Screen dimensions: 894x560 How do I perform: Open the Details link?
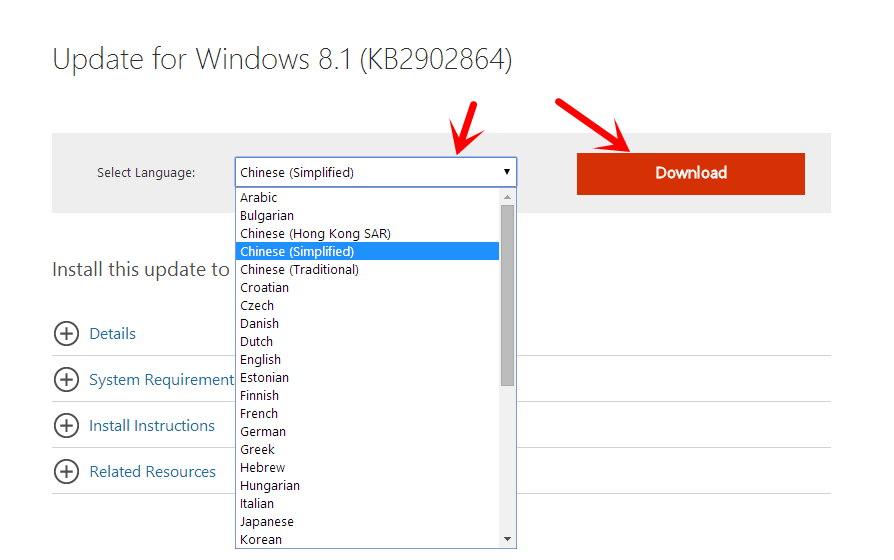point(112,334)
